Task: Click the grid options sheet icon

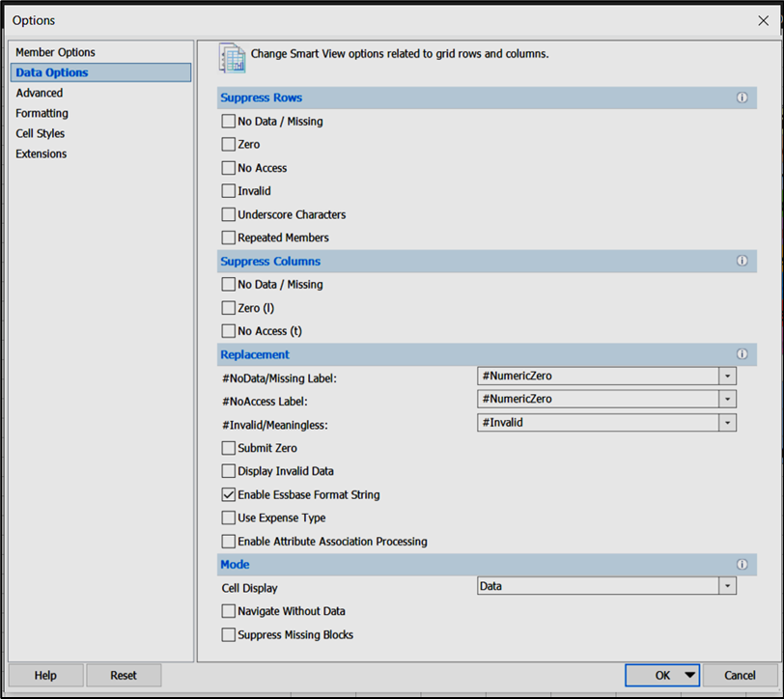Action: pos(232,58)
